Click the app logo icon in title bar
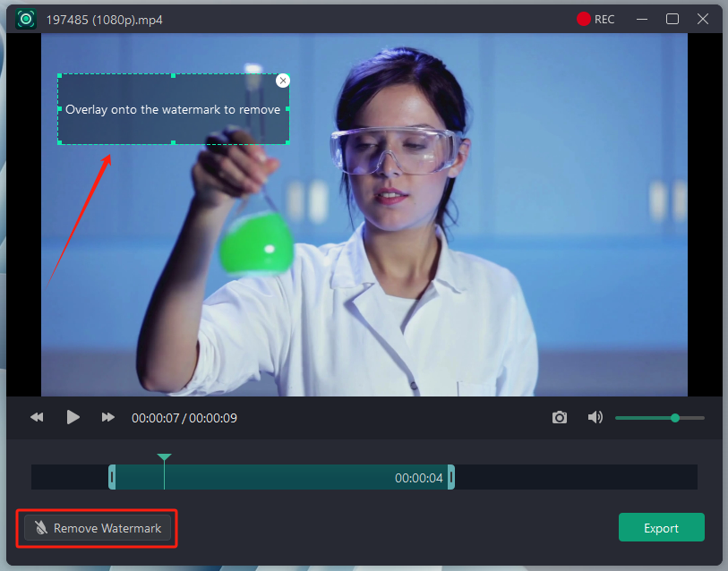This screenshot has height=571, width=728. (26, 19)
